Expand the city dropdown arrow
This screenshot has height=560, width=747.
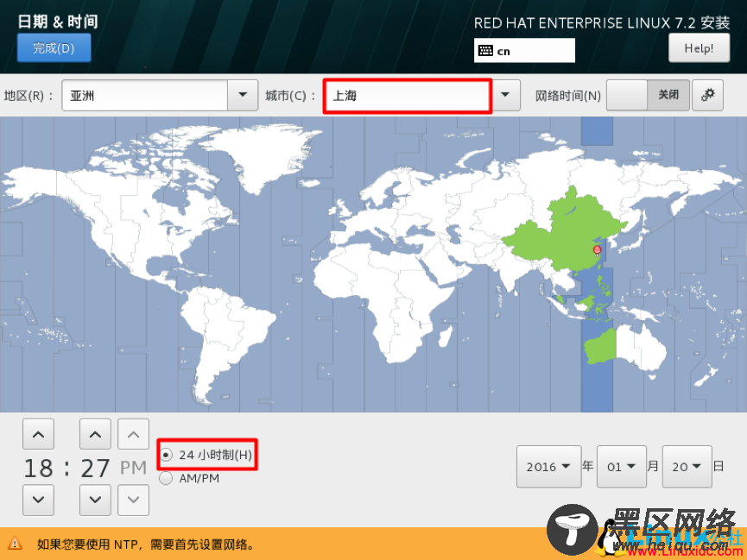pyautogui.click(x=505, y=95)
